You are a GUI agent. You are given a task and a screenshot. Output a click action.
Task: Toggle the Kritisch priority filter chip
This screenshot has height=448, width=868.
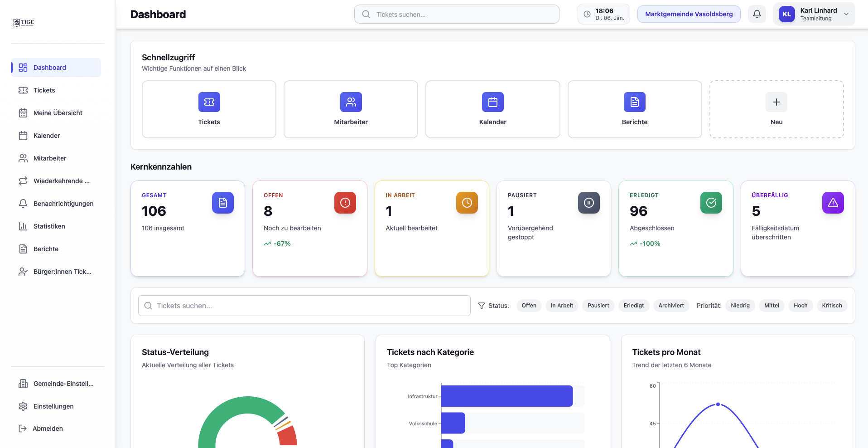(832, 306)
